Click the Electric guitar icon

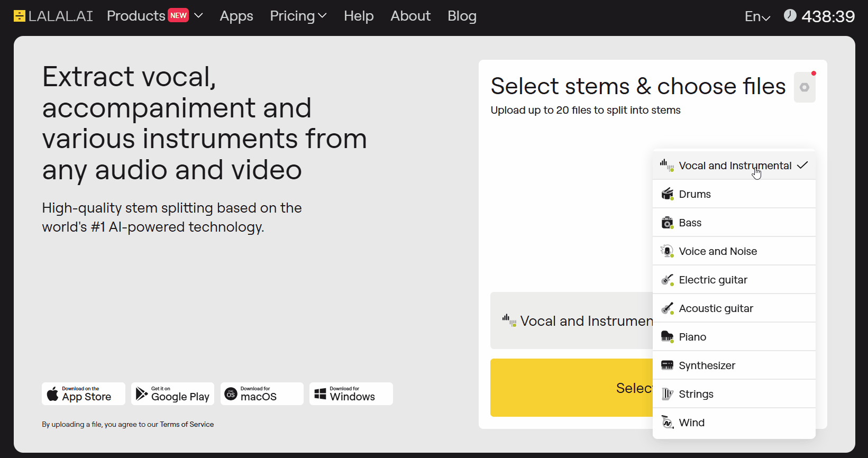pyautogui.click(x=667, y=280)
